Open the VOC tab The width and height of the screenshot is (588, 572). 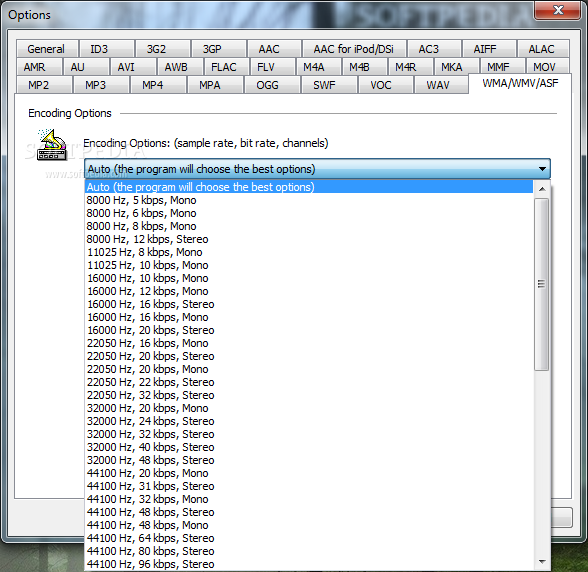[x=386, y=85]
